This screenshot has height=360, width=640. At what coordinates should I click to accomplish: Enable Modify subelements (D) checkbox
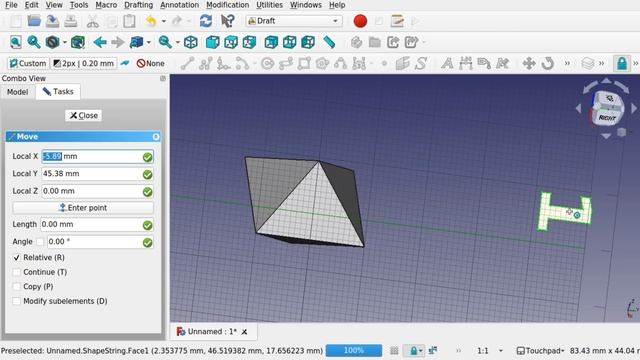point(16,301)
